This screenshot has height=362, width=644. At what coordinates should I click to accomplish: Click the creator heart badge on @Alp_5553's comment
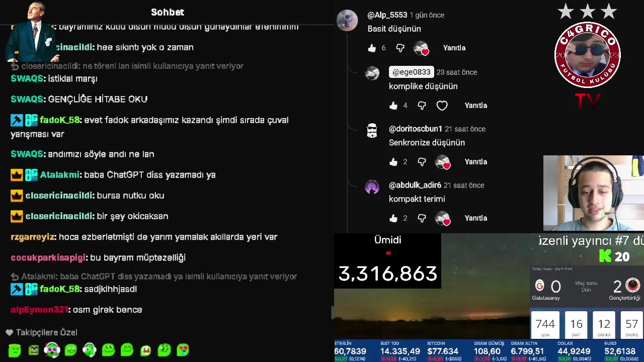tap(421, 48)
